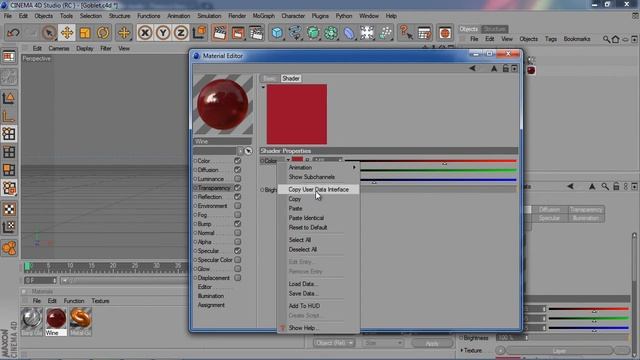Click the large red color preview swatch
Image resolution: width=640 pixels, height=360 pixels.
click(297, 114)
